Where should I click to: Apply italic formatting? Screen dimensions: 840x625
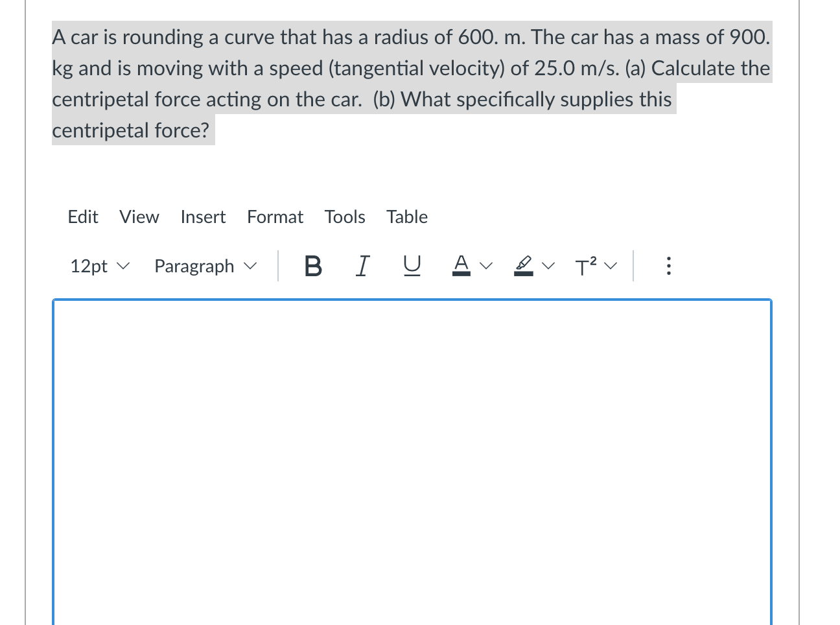362,266
